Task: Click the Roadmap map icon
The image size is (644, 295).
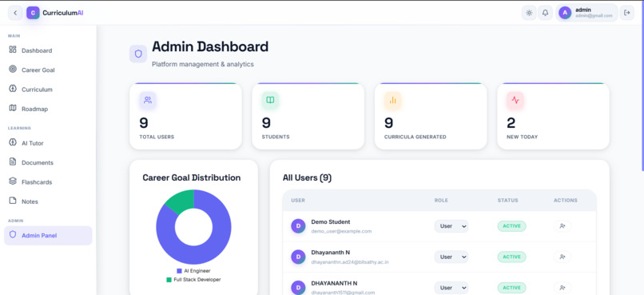Action: [x=13, y=108]
